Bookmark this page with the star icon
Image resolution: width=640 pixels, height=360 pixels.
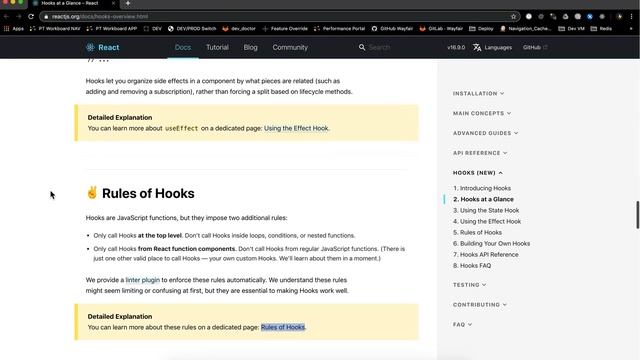513,17
